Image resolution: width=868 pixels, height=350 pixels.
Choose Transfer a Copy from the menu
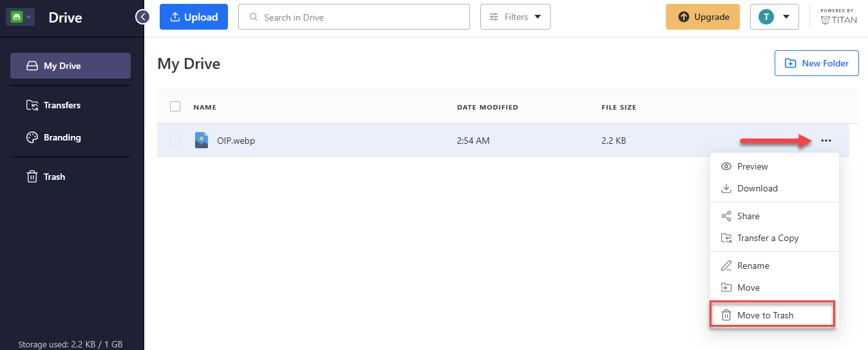(775, 238)
